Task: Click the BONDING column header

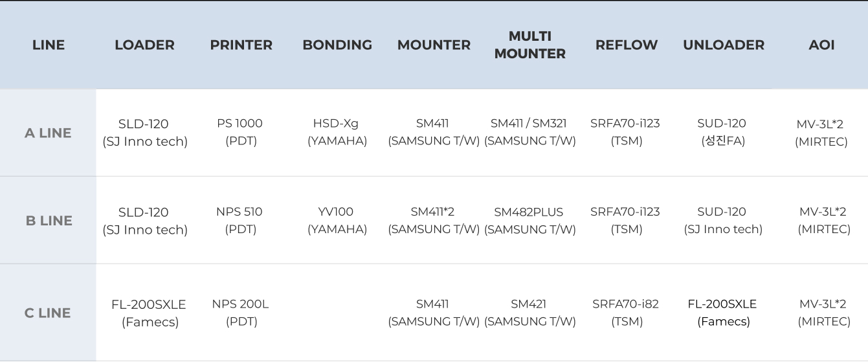Action: [337, 45]
